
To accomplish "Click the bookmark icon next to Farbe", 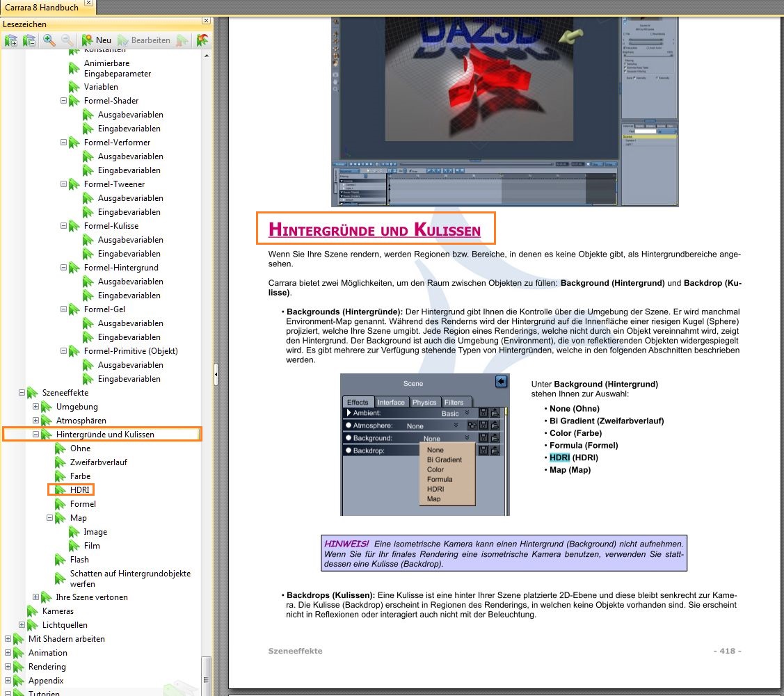I will [x=60, y=477].
